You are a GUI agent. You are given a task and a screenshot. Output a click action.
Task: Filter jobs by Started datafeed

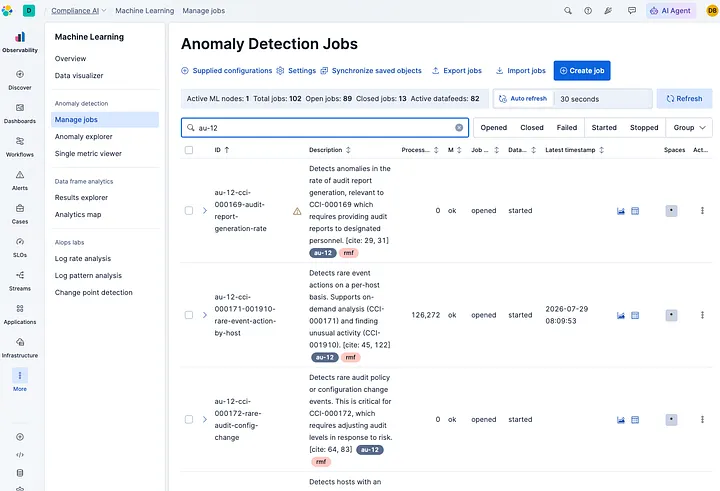[604, 128]
